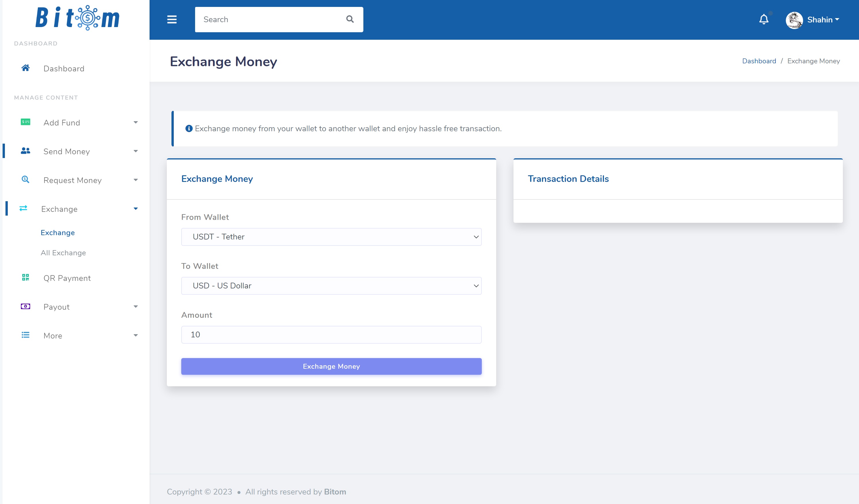Open the From Wallet dropdown

[331, 236]
